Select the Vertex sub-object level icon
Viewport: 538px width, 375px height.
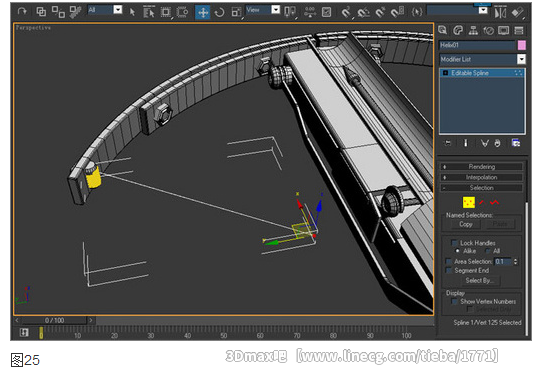pos(469,202)
